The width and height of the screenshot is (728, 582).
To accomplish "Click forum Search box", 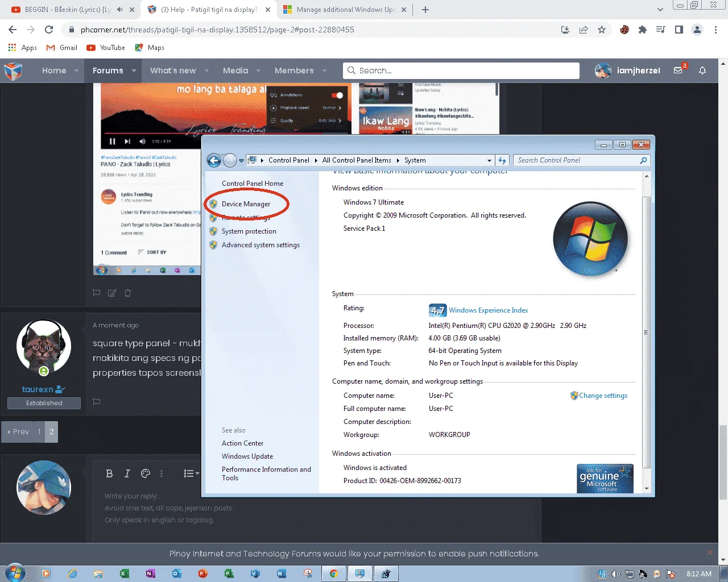I will tap(461, 70).
